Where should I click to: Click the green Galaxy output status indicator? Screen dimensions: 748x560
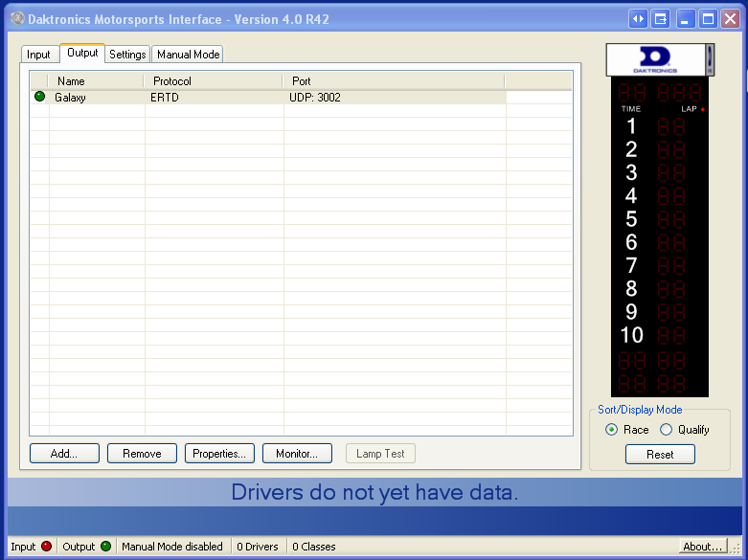click(x=39, y=97)
